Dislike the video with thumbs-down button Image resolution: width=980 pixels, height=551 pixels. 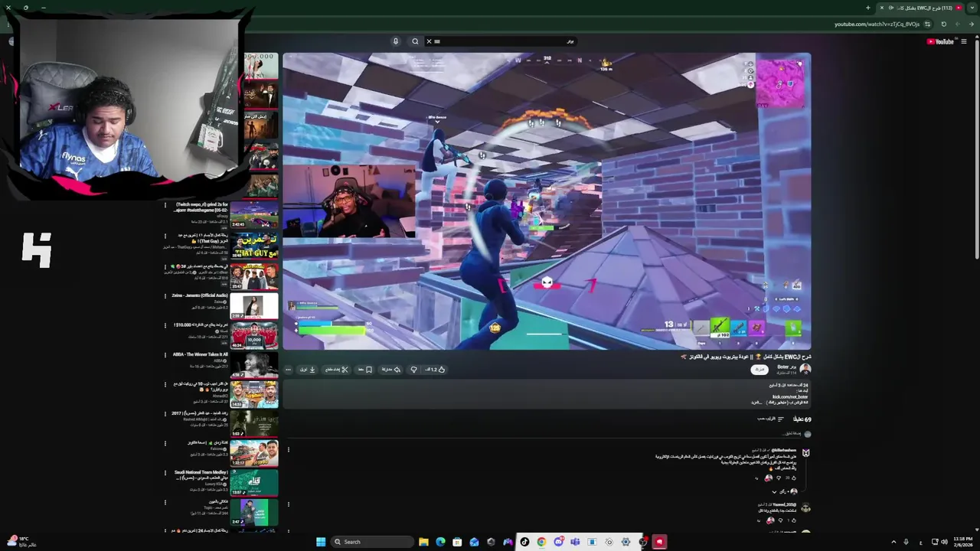point(413,370)
